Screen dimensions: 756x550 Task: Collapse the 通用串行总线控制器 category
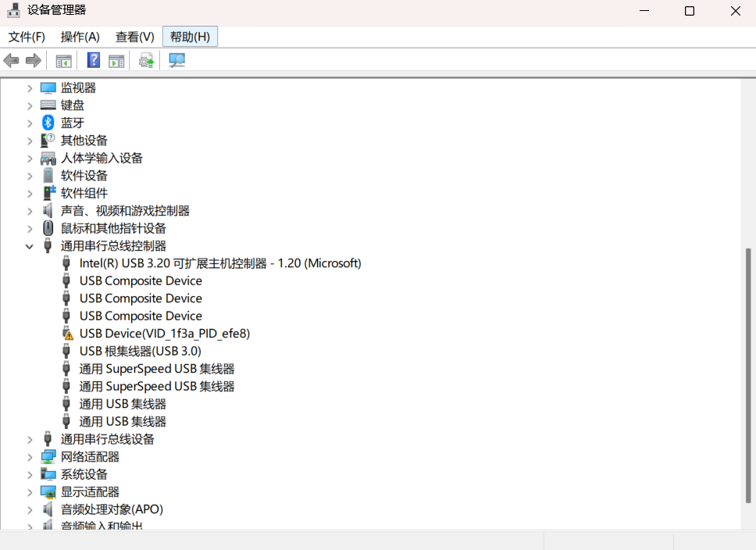pos(30,246)
